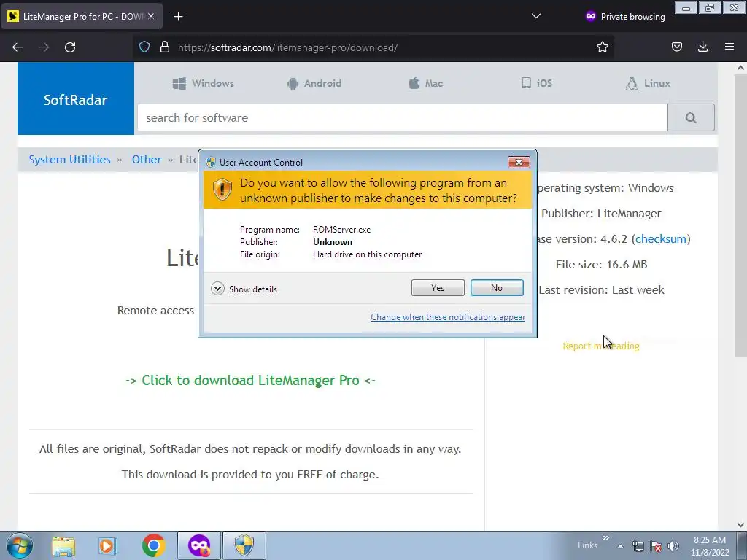Image resolution: width=747 pixels, height=560 pixels.
Task: Select the Android platform tab
Action: click(314, 83)
